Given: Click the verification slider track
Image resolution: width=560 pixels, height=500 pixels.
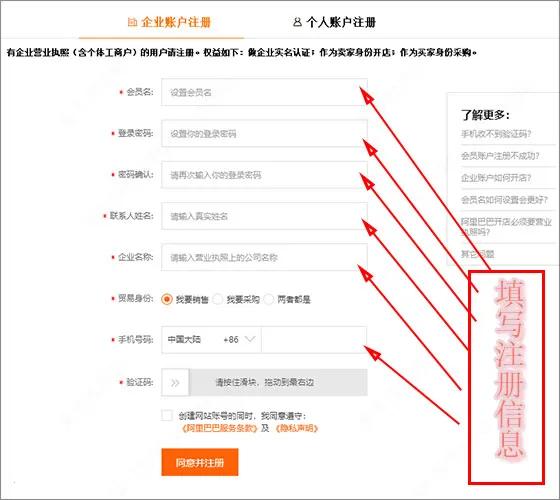Looking at the screenshot, I should point(278,382).
